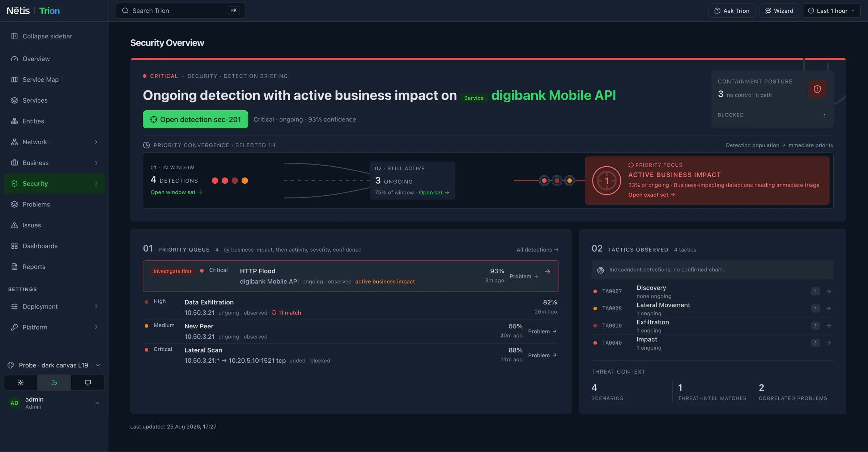The image size is (868, 452).
Task: Select Dashboards in the sidebar
Action: pyautogui.click(x=54, y=246)
